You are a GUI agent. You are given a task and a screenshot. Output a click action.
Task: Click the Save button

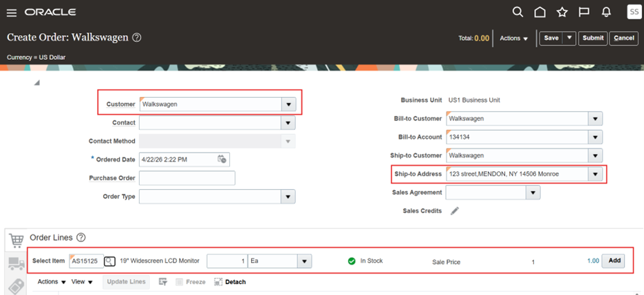[x=551, y=38]
